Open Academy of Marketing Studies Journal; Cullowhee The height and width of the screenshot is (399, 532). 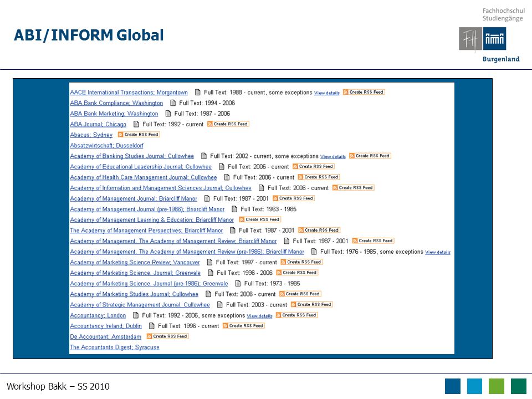134,294
